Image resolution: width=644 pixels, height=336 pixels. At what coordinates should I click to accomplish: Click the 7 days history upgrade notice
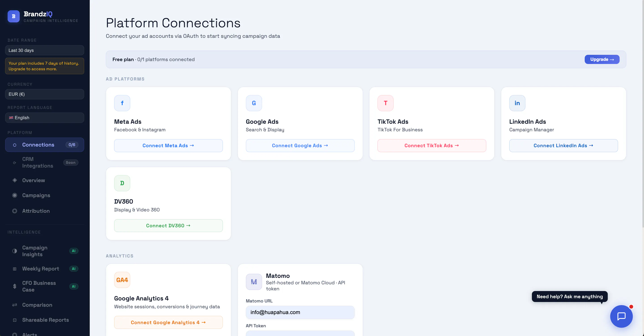(45, 66)
